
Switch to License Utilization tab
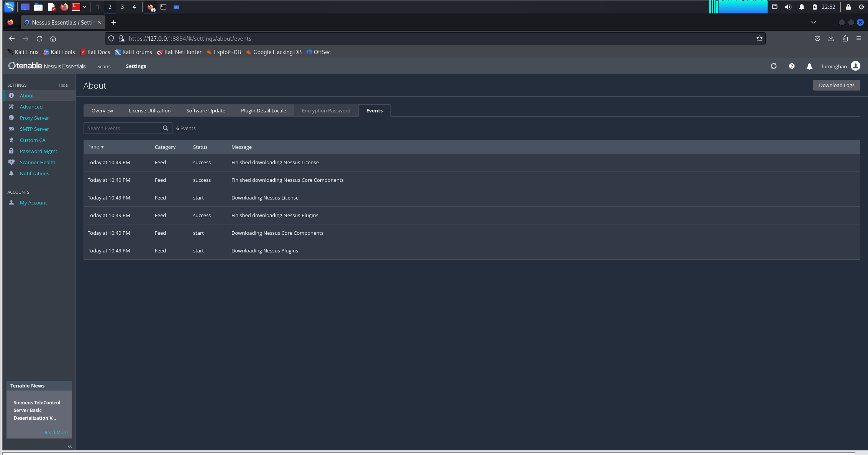pyautogui.click(x=149, y=110)
